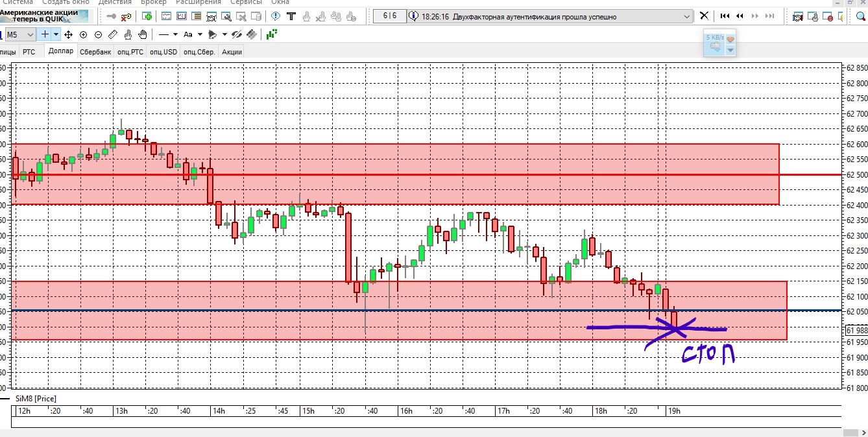Click the American stocks in QUIK banner
The image size is (868, 437).
coord(44,16)
